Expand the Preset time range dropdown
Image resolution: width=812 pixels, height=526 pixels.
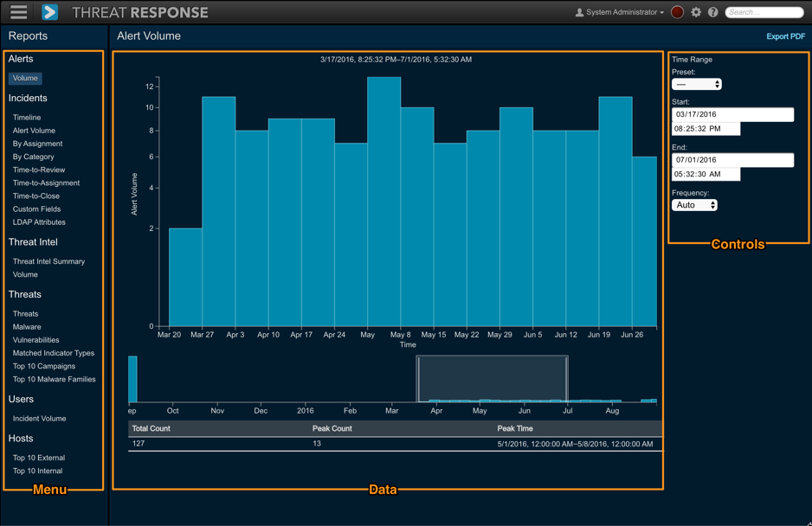(696, 85)
